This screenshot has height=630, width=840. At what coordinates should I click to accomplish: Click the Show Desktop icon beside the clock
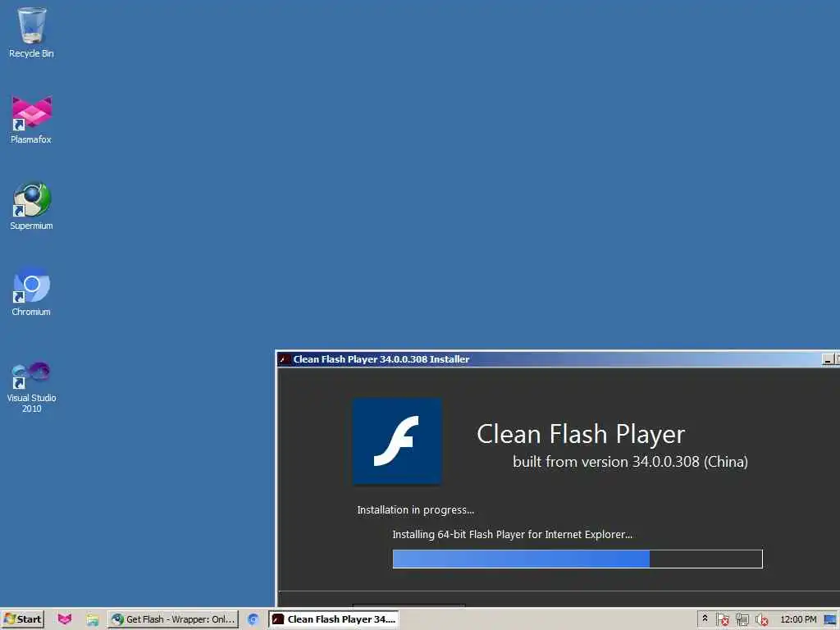tap(830, 620)
